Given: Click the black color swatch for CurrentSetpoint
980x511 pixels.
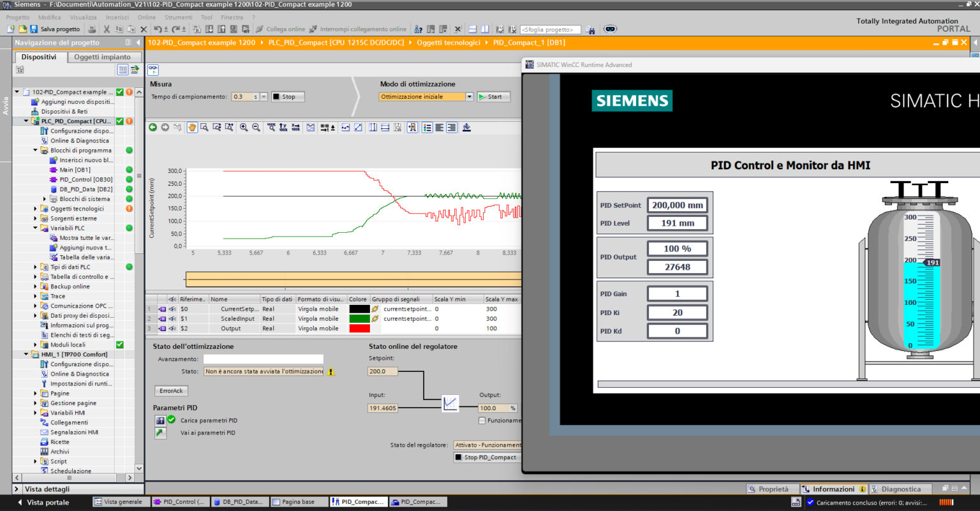Looking at the screenshot, I should coord(359,309).
